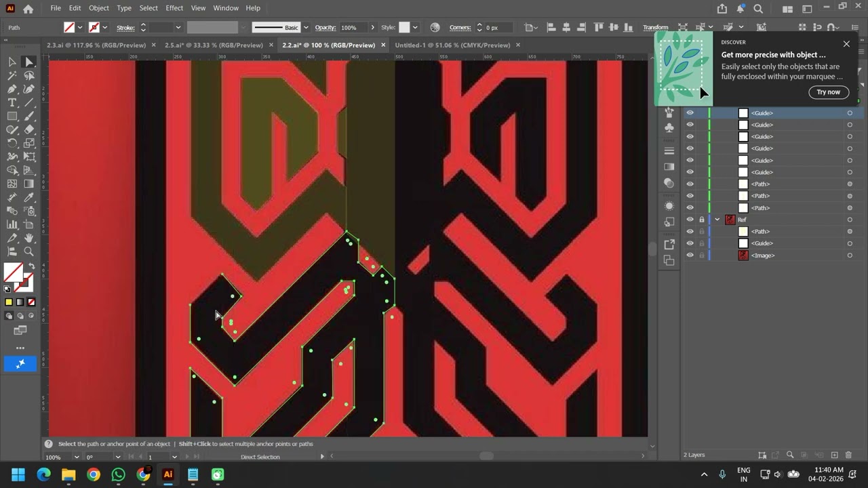Viewport: 868px width, 488px height.
Task: Click the Share document icon
Action: pos(722,9)
